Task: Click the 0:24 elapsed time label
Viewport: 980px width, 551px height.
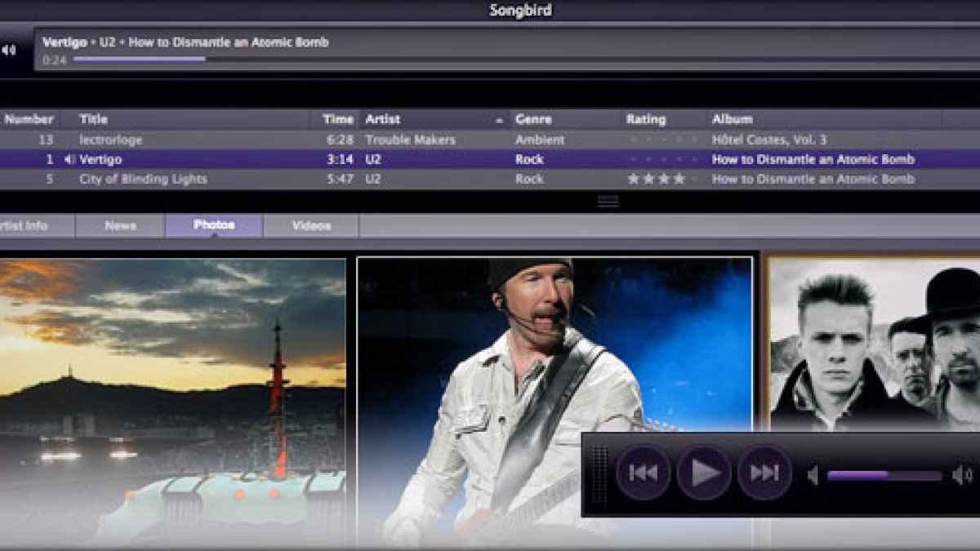Action: [x=55, y=60]
